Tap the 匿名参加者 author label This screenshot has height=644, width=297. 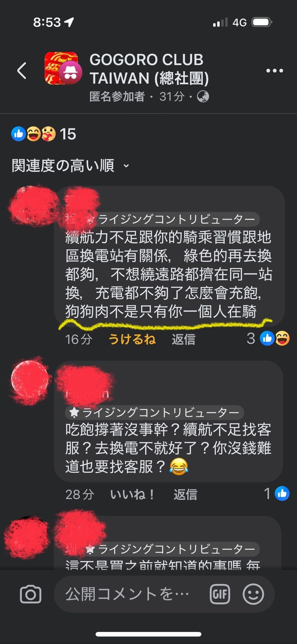click(117, 96)
